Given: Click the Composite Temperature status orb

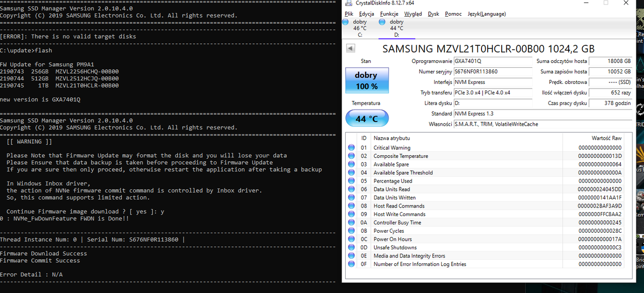Looking at the screenshot, I should (351, 156).
